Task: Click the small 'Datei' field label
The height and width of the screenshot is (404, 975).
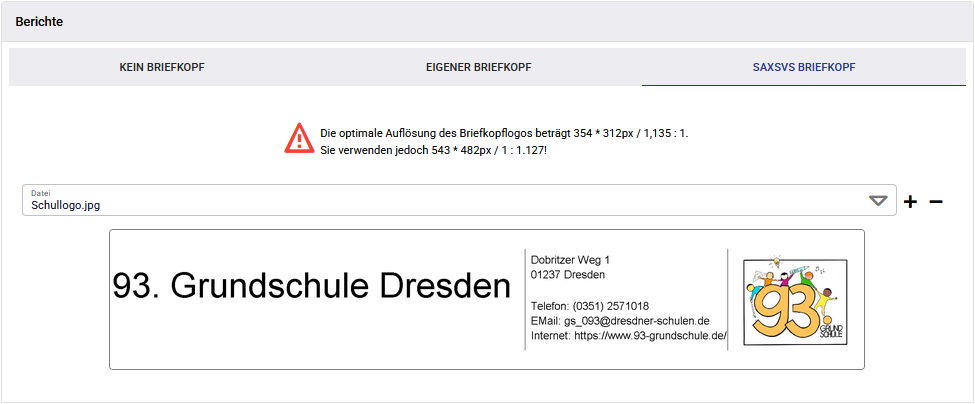Action: coord(40,192)
